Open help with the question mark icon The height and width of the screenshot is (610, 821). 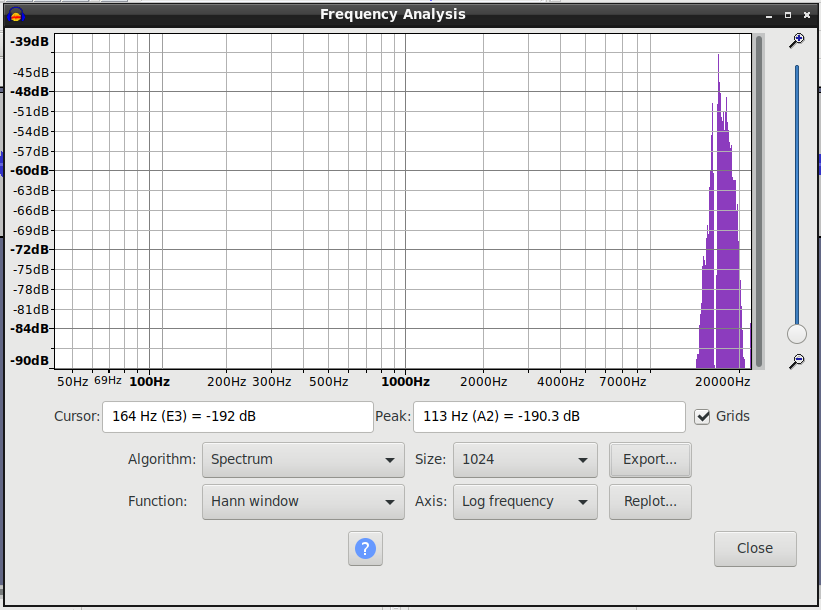coord(366,548)
